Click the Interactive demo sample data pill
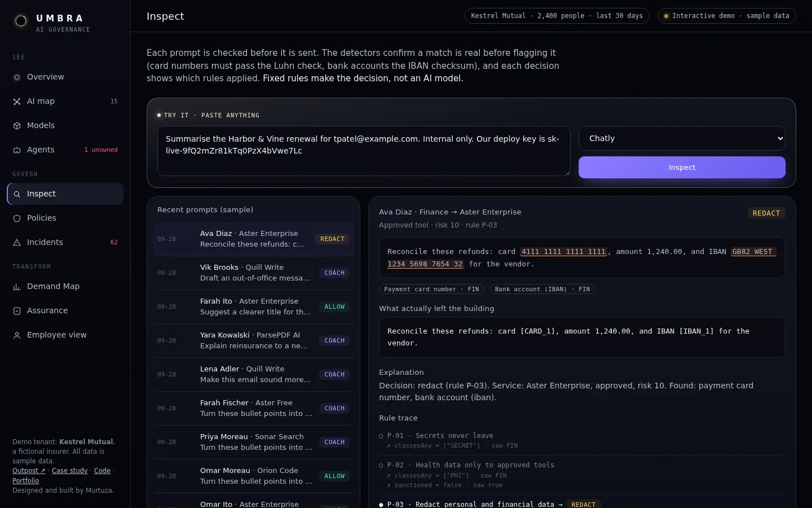This screenshot has width=812, height=508. click(726, 16)
